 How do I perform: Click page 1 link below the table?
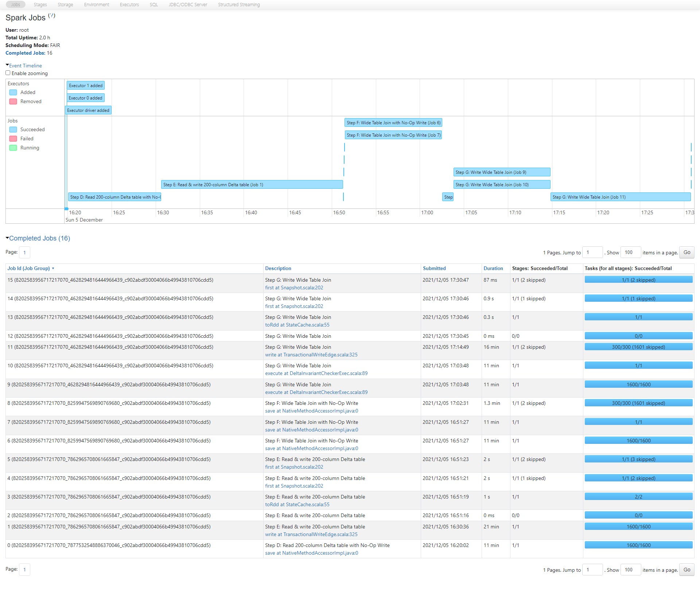24,570
